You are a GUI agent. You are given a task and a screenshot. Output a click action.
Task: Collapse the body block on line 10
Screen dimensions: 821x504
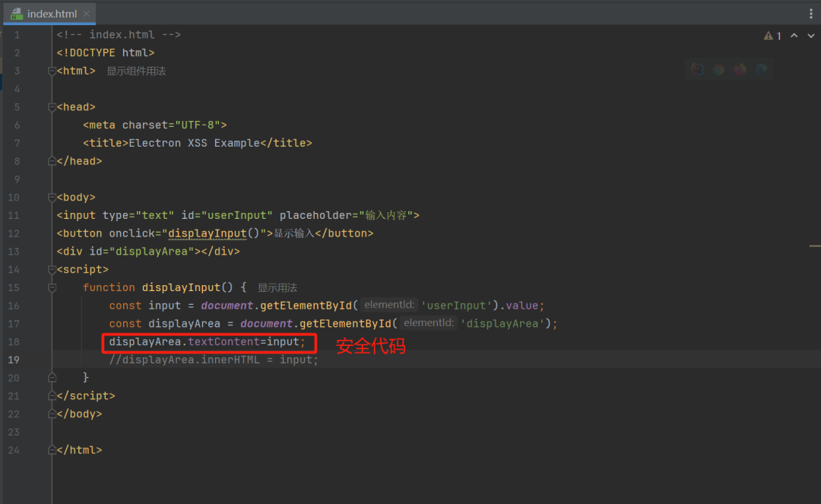tap(52, 198)
